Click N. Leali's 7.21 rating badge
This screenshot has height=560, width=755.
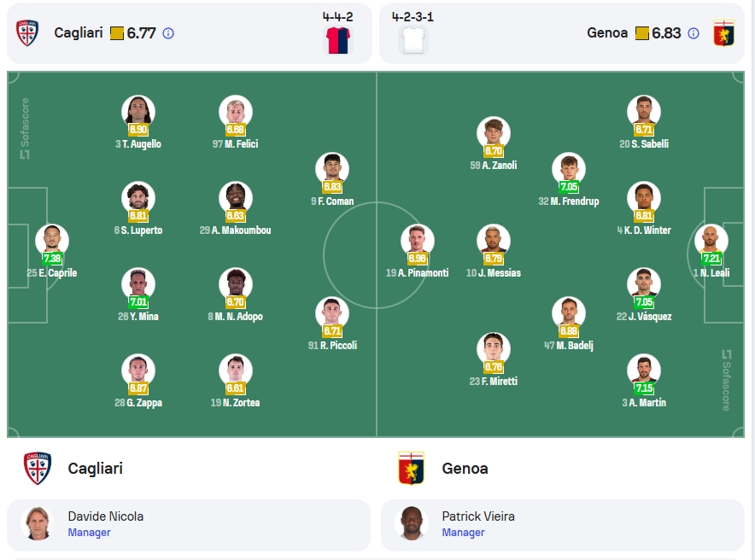click(x=711, y=259)
